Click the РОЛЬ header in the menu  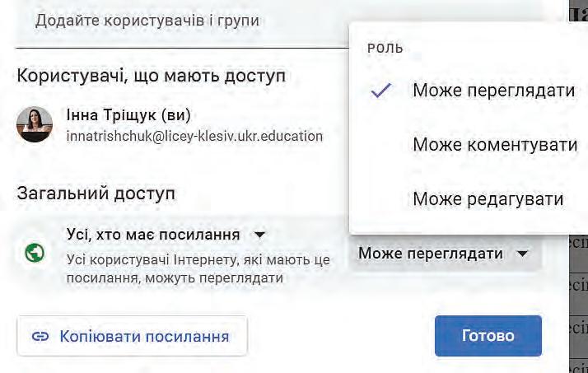pos(385,49)
